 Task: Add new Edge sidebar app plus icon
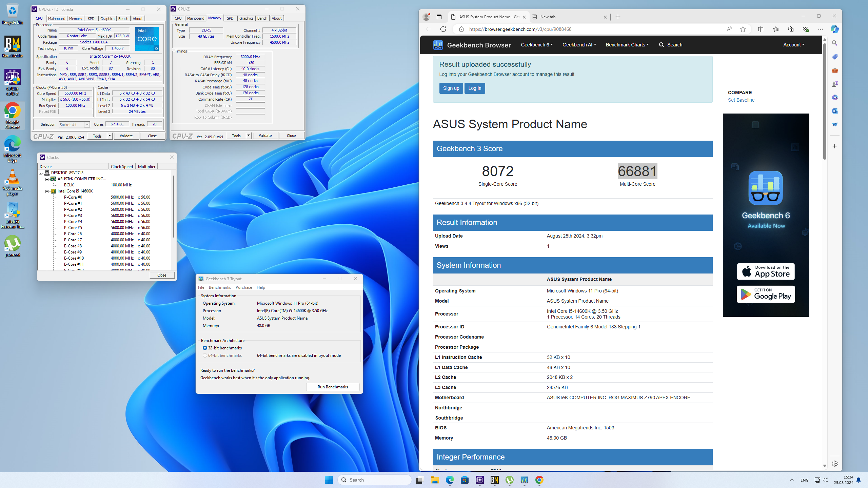click(835, 146)
